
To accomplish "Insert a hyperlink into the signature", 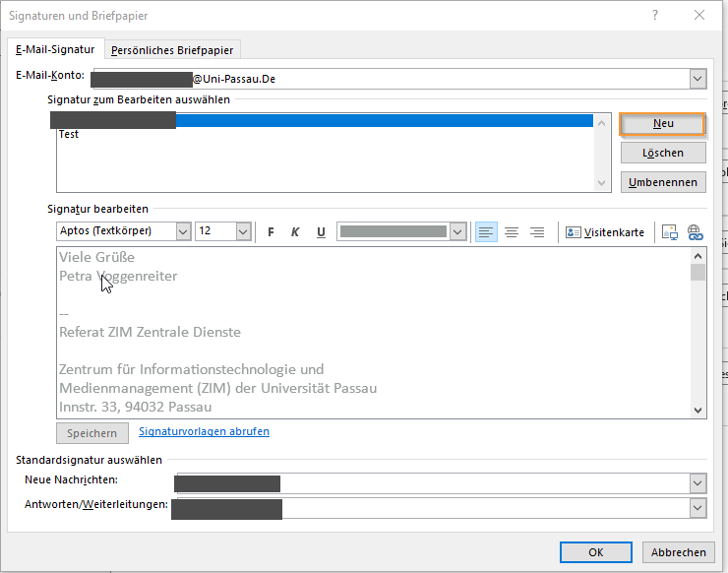I will (x=695, y=232).
